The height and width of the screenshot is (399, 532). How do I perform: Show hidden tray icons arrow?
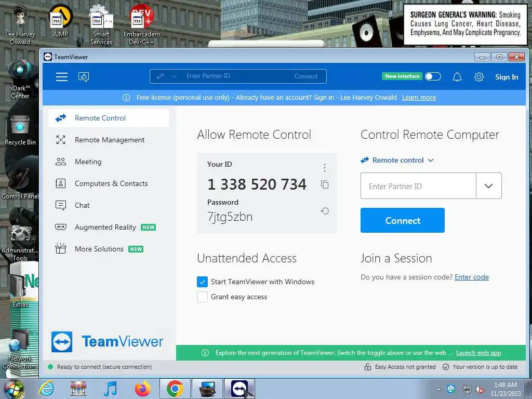[438, 390]
